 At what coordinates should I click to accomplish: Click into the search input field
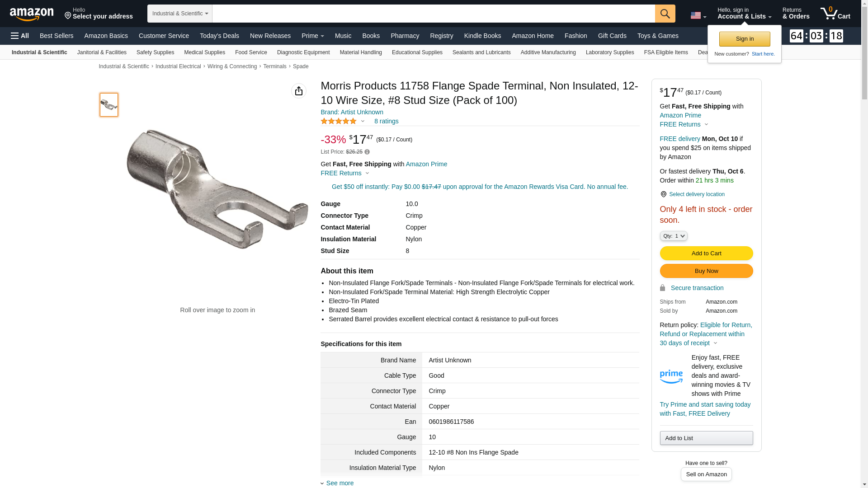433,14
